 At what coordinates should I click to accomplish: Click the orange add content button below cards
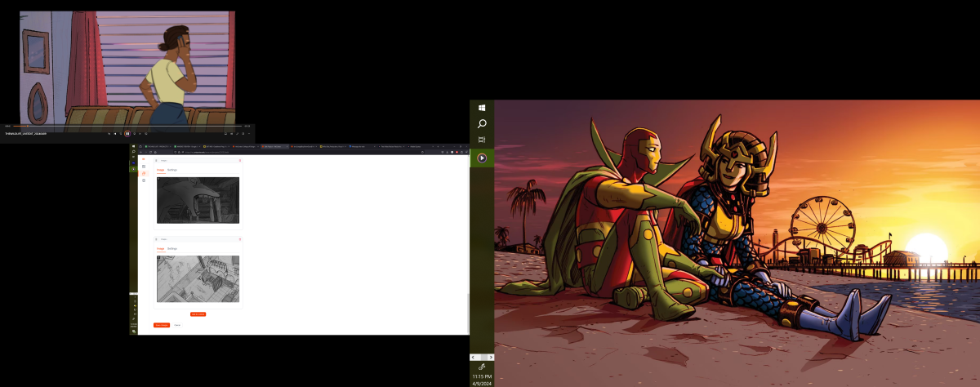click(x=198, y=314)
